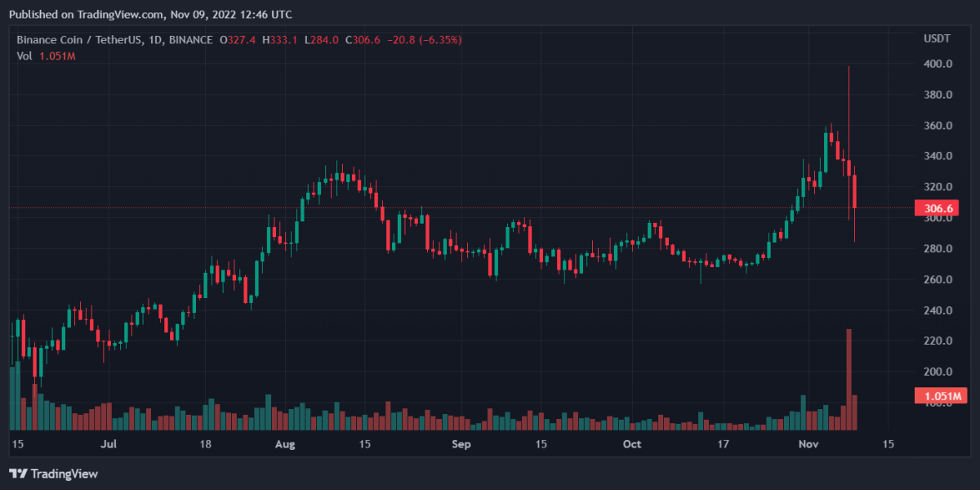This screenshot has height=490, width=980.
Task: Click the 220.0 price axis label
Action: pos(937,341)
